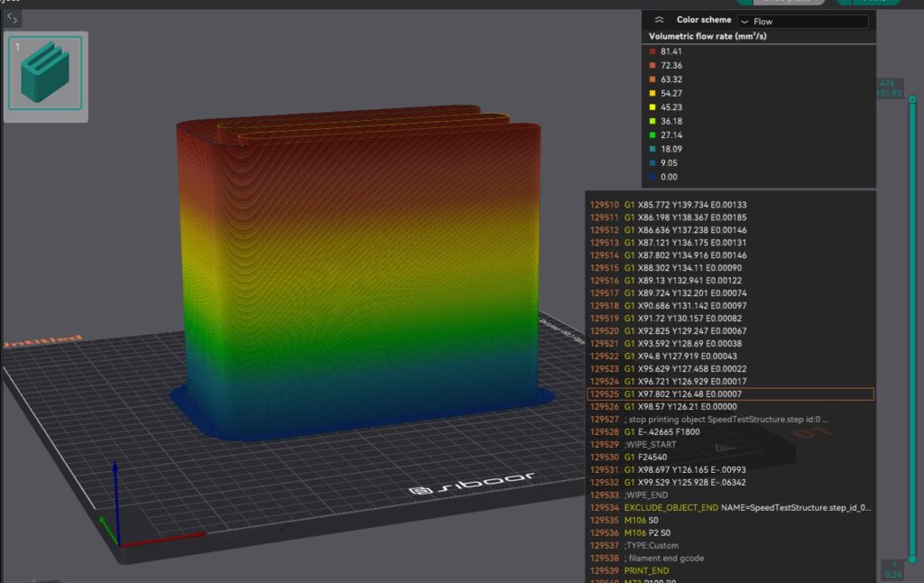Click the 36.18 flow rate color swatch
The height and width of the screenshot is (583, 924).
652,121
